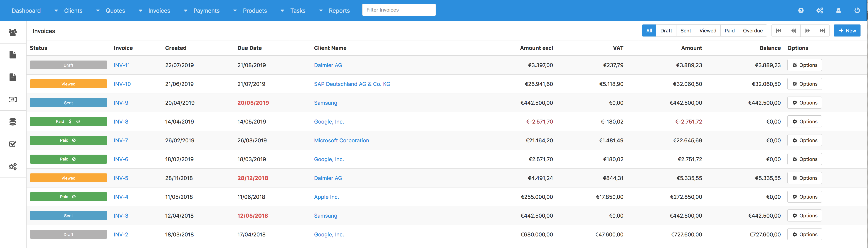Screen dimensions: 868x248
Task: Expand the Reports menu dropdown arrow
Action: tap(321, 11)
